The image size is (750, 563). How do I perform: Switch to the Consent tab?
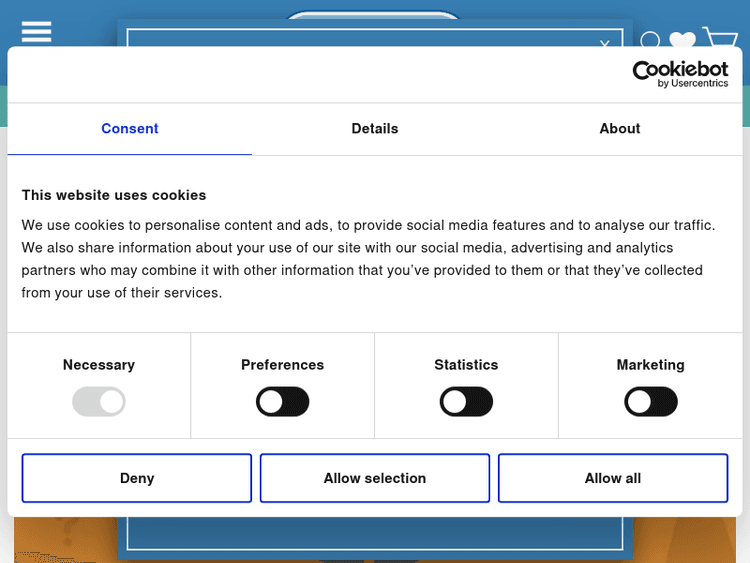(x=130, y=129)
